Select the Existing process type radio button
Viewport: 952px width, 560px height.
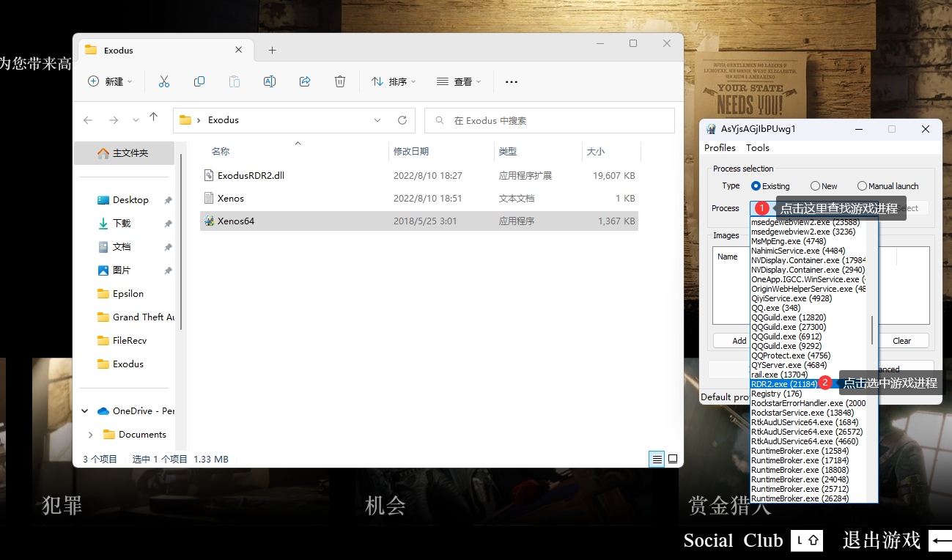coord(756,186)
